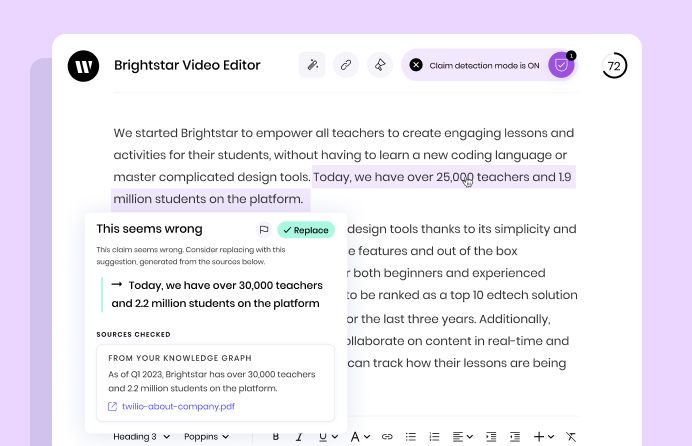692x446 pixels.
Task: Click the Replace button
Action: coord(306,230)
